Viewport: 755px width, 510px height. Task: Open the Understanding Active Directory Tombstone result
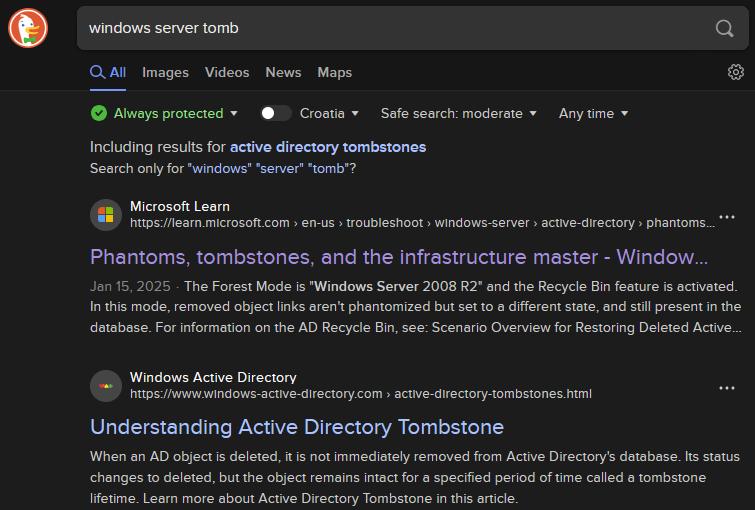tap(296, 427)
